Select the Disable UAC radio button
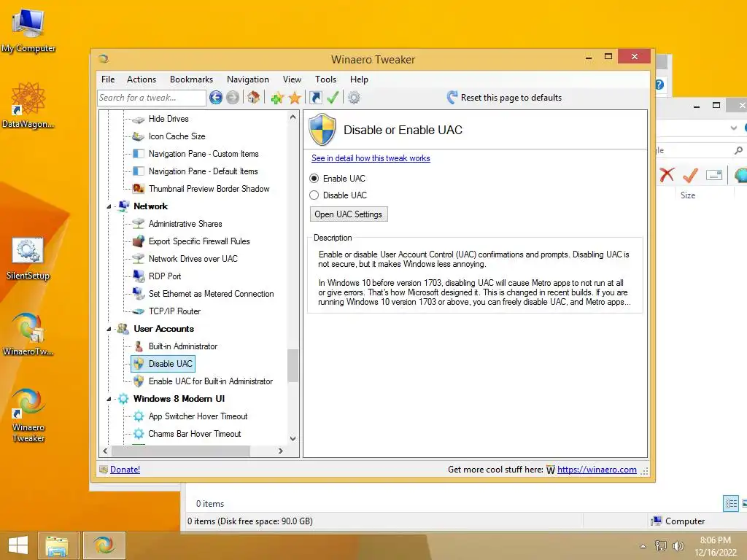The width and height of the screenshot is (747, 560). (314, 195)
